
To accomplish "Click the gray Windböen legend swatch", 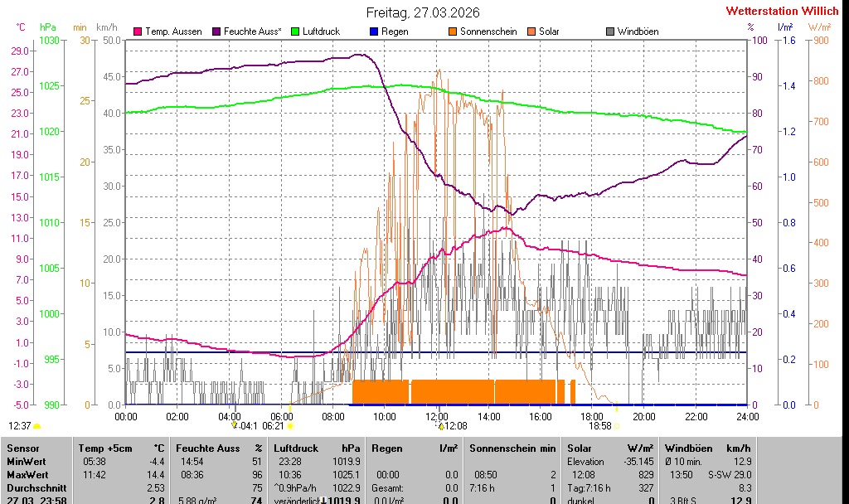I will pyautogui.click(x=610, y=31).
